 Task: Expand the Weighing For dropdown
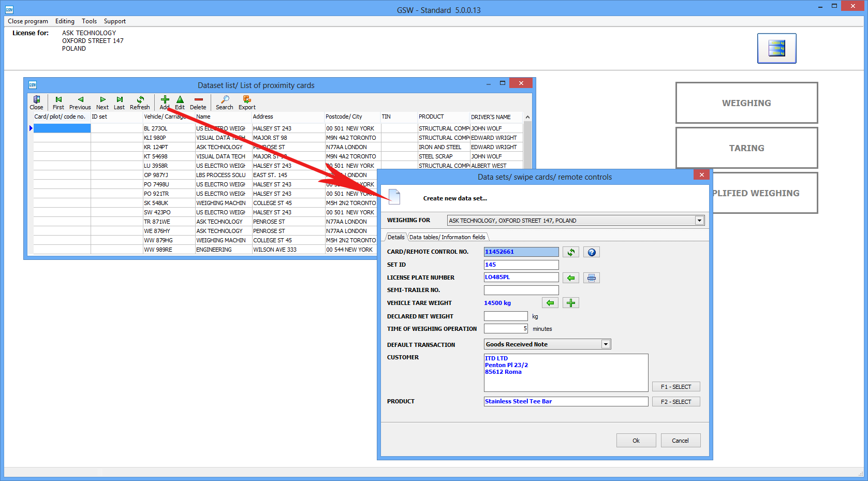(699, 221)
